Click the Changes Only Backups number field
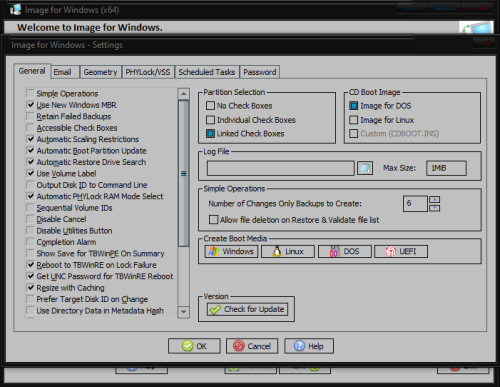The height and width of the screenshot is (387, 500). [x=415, y=204]
